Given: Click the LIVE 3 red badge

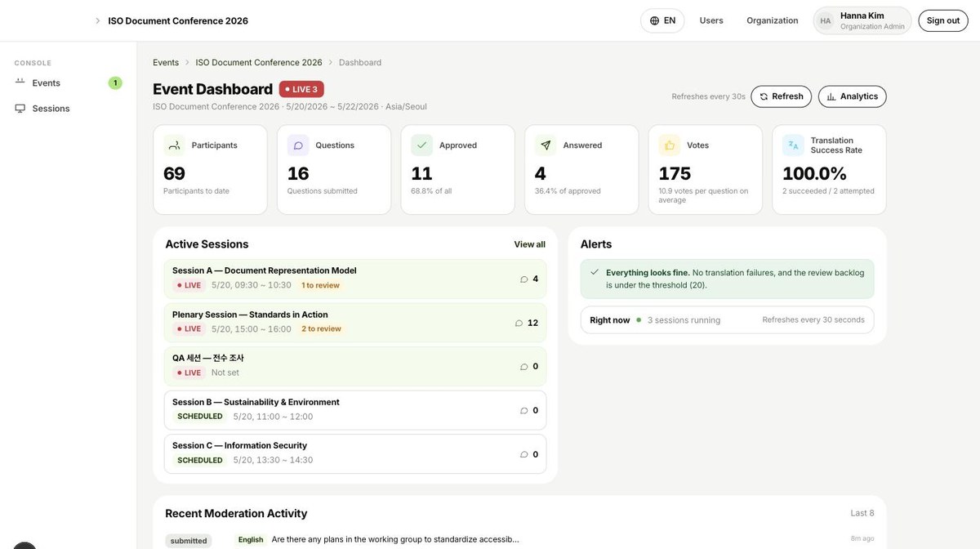Looking at the screenshot, I should click(301, 89).
